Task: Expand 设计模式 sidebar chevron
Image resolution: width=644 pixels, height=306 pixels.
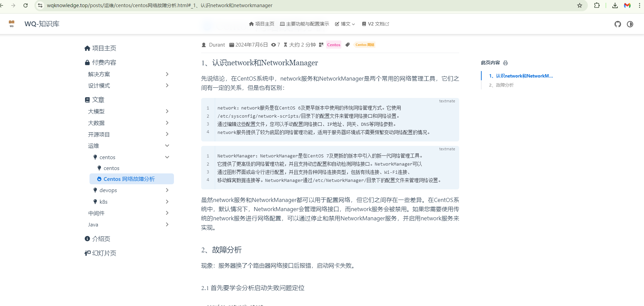Action: (167, 85)
